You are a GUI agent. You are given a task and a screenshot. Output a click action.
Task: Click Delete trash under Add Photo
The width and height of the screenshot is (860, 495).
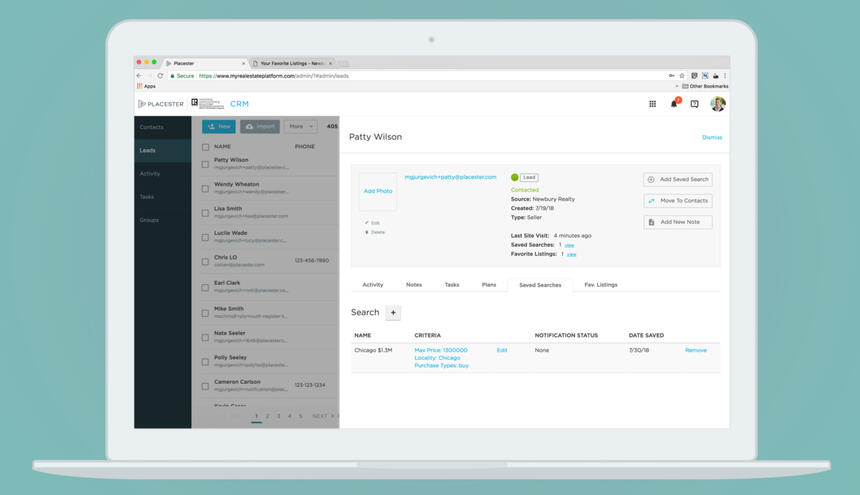click(375, 232)
